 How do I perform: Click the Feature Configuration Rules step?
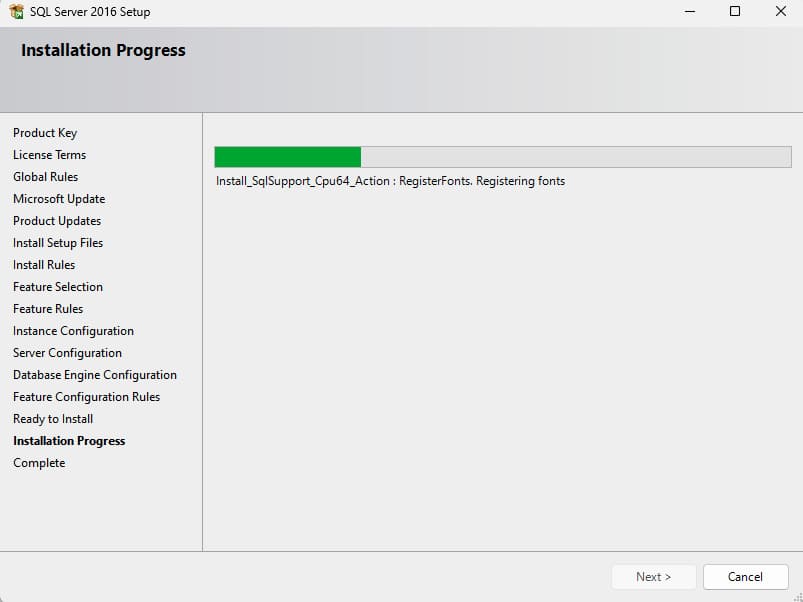[x=86, y=397]
